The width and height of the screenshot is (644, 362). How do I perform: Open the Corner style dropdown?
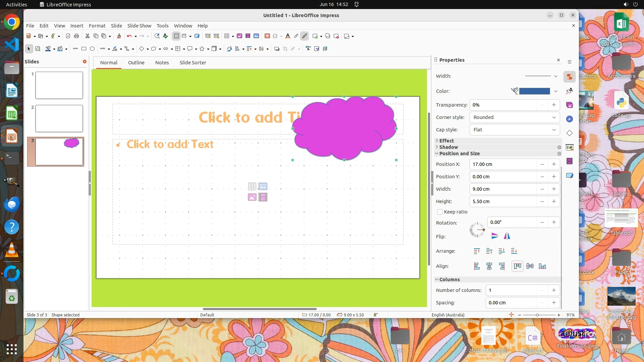515,117
